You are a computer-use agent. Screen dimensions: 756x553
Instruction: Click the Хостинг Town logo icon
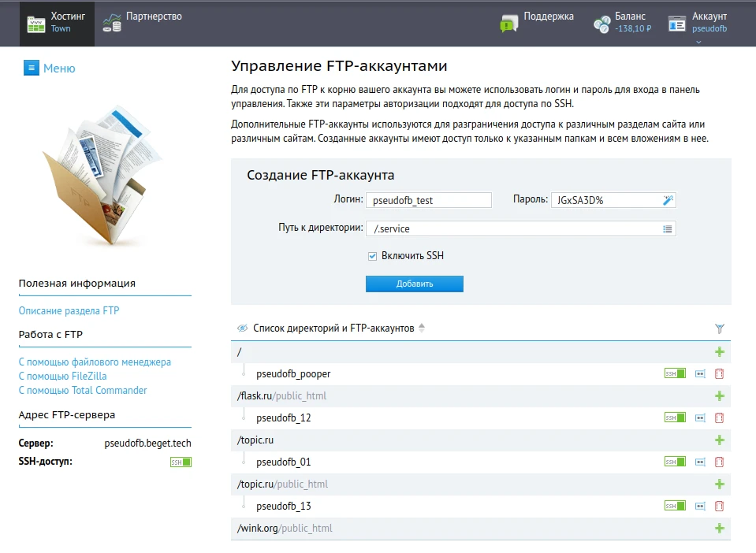tap(35, 22)
